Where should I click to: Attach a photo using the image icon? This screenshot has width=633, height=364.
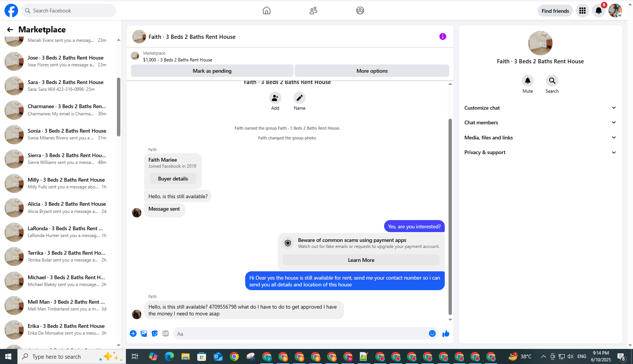[x=144, y=333]
